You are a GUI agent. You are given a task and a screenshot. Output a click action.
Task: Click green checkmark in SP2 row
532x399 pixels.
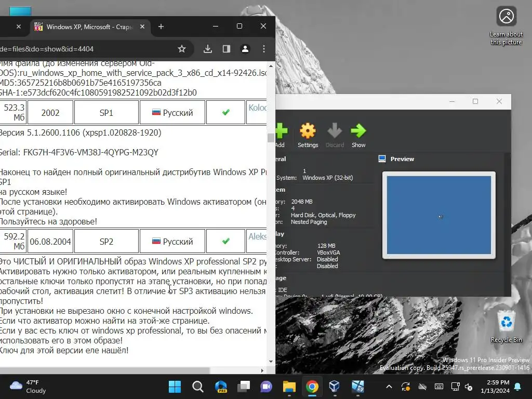click(225, 241)
